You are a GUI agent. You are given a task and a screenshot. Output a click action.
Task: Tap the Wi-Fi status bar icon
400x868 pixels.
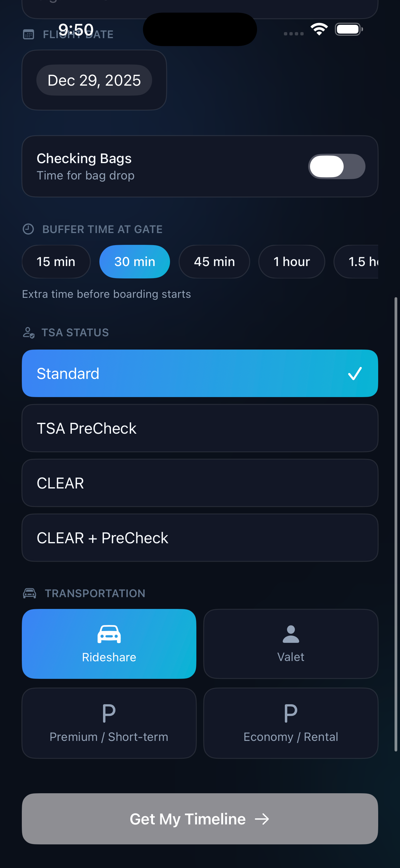click(x=318, y=29)
